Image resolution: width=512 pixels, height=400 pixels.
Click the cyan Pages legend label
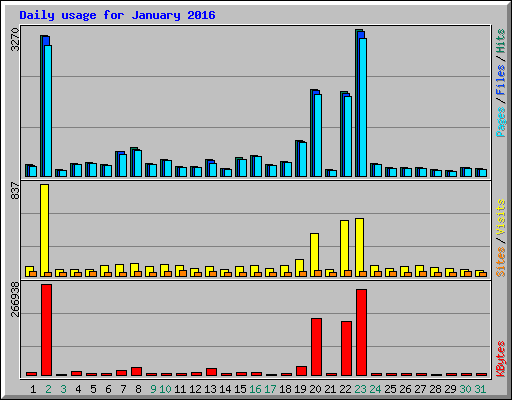click(501, 122)
